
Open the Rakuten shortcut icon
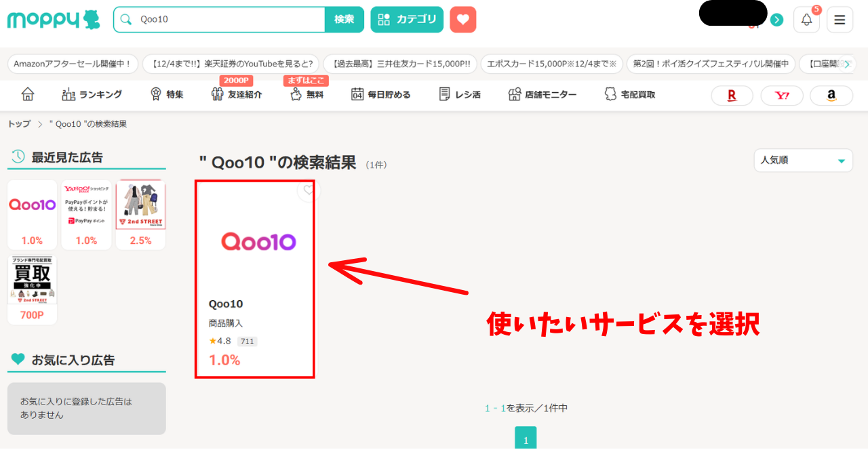pos(732,96)
